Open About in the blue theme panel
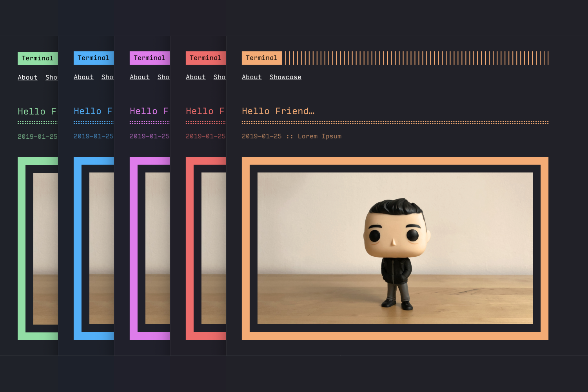 [83, 77]
